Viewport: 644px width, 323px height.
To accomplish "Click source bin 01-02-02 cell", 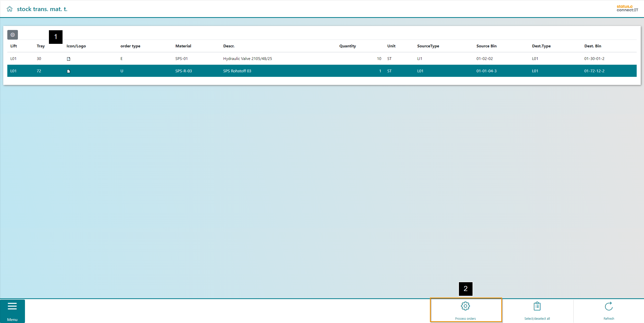I will point(484,59).
